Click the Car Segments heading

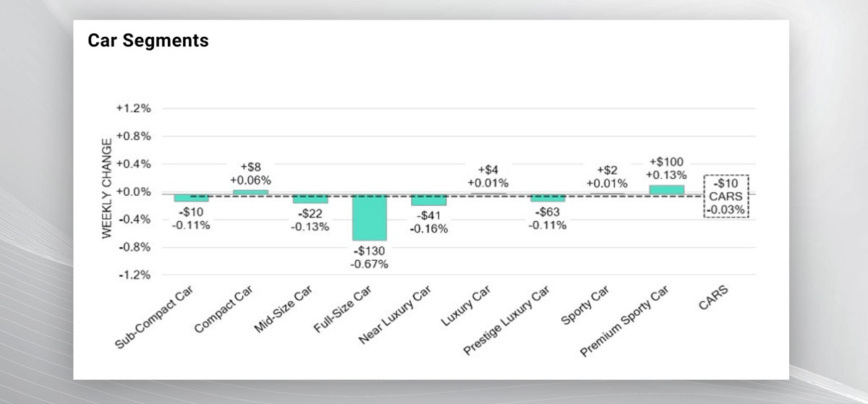pos(148,40)
